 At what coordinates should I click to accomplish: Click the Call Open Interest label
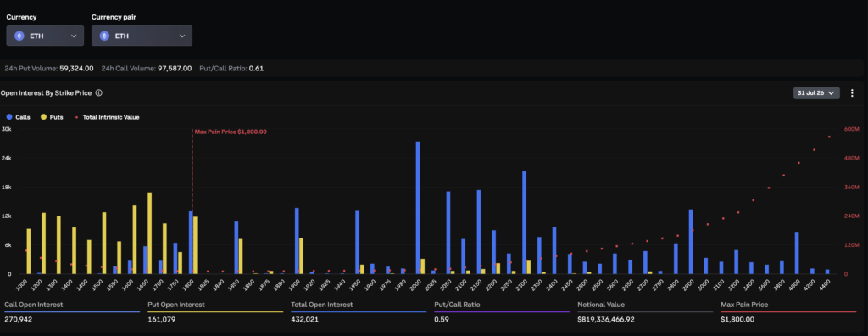34,305
